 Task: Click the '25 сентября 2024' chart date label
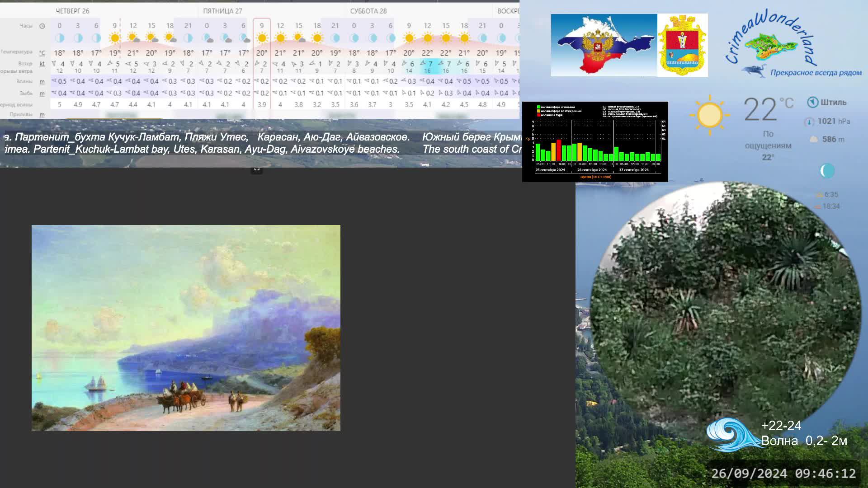click(x=550, y=170)
